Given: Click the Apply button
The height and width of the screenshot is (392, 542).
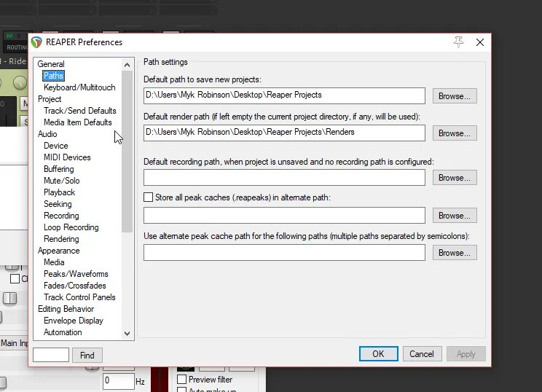Looking at the screenshot, I should pyautogui.click(x=466, y=354).
